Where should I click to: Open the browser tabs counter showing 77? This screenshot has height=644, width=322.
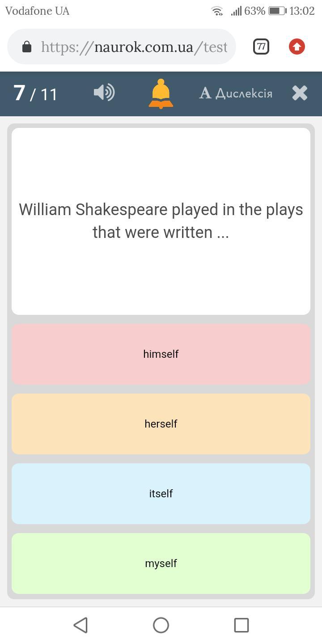coord(261,47)
